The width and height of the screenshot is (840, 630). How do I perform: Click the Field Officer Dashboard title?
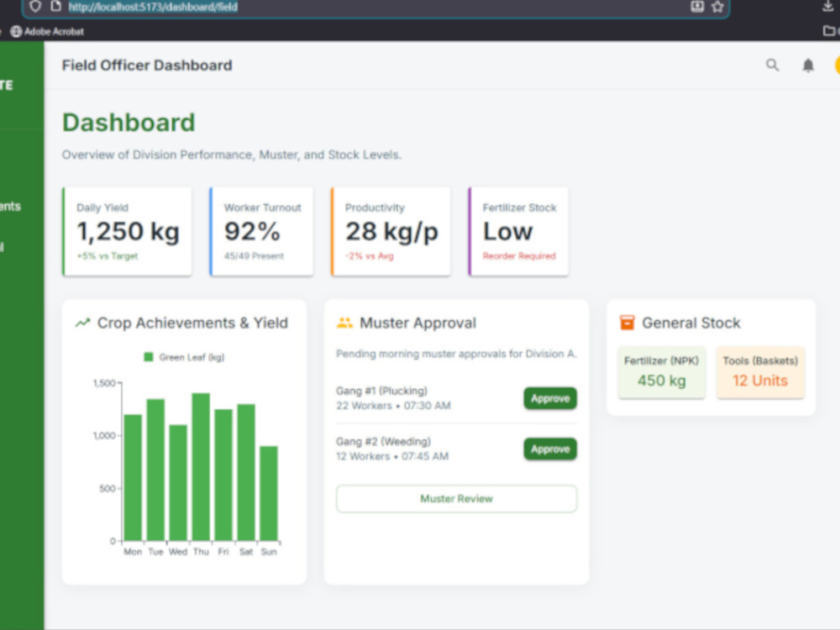coord(147,66)
